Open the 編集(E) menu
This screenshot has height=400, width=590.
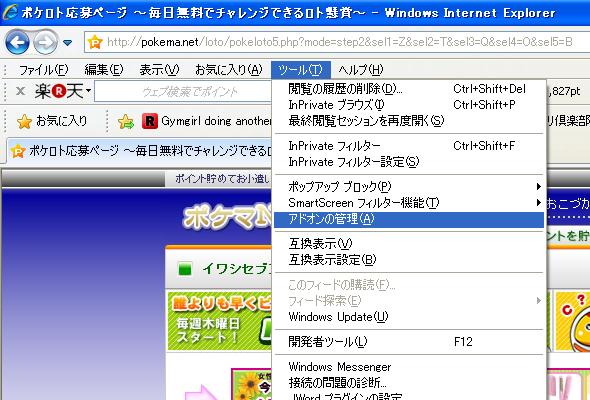(x=104, y=70)
